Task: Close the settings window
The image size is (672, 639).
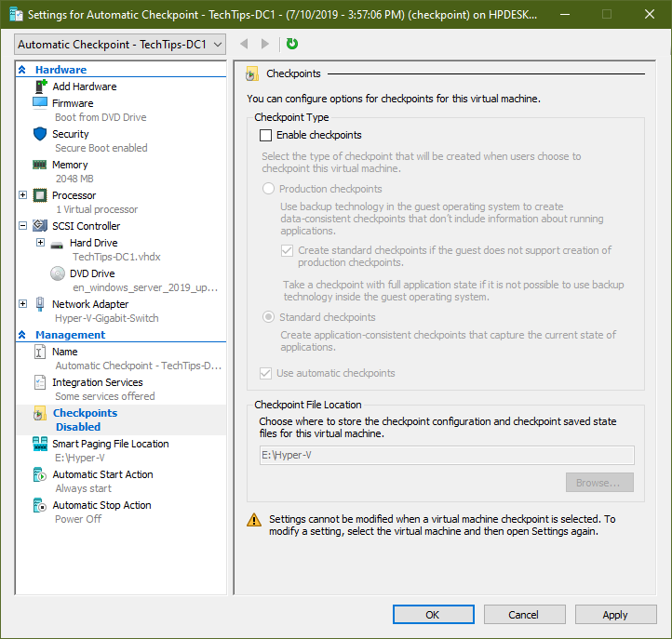Action: pos(650,14)
